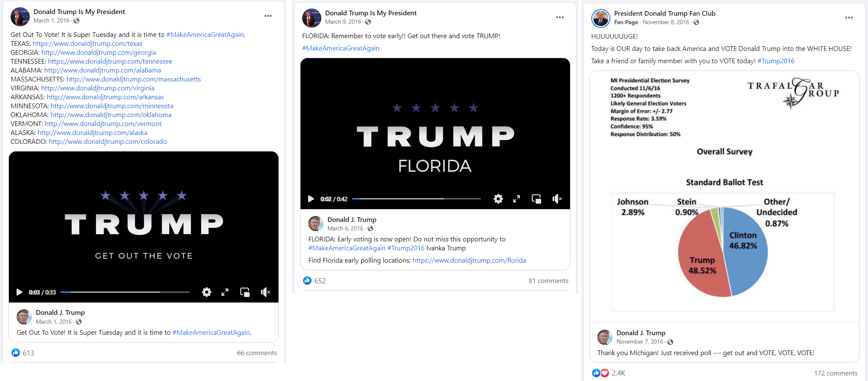The width and height of the screenshot is (868, 381).
Task: Open the Georgia donaldjtrump.com link
Action: pos(98,53)
